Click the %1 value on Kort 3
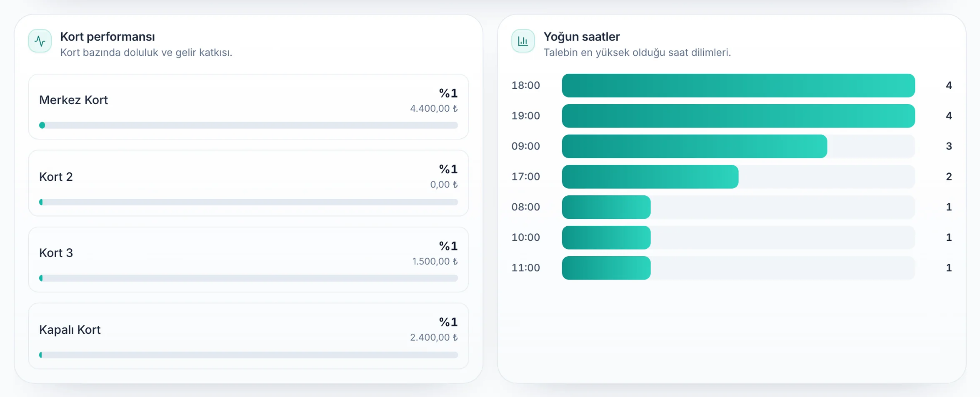This screenshot has height=397, width=980. point(448,246)
